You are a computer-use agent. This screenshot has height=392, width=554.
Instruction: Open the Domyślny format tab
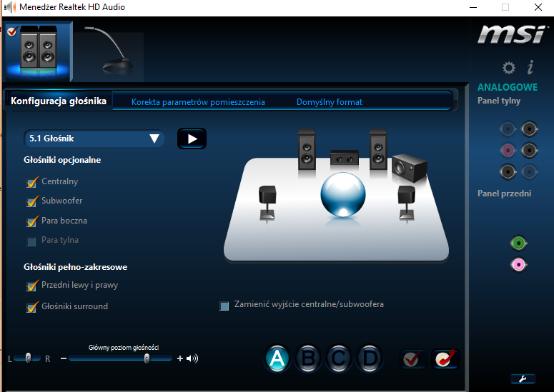[x=330, y=102]
